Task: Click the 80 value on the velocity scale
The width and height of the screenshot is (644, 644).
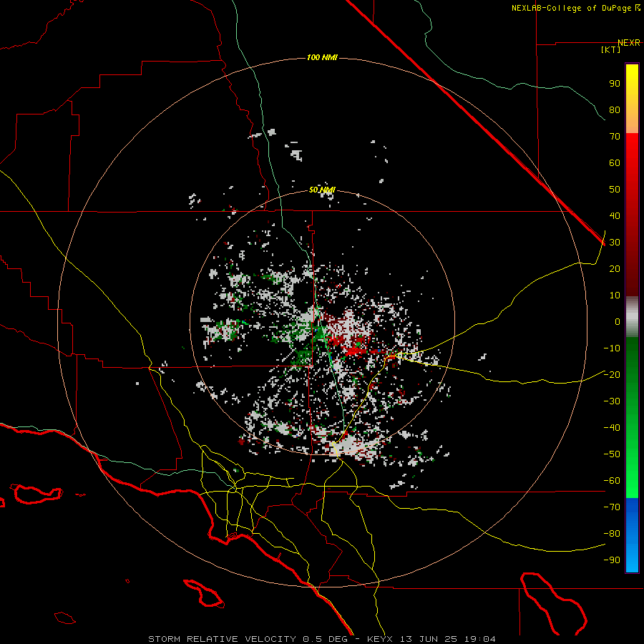Action: (615, 110)
